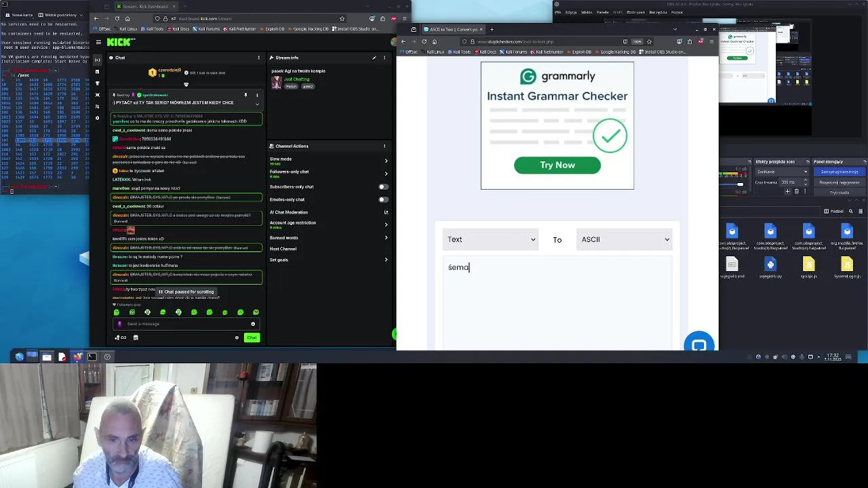868x488 pixels.
Task: Open chat settings gear beside Chat button
Action: pos(237,338)
